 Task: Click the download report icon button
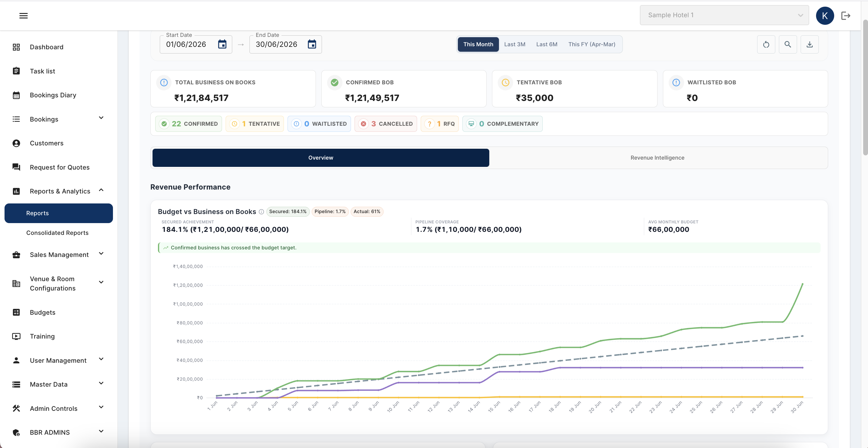click(x=809, y=44)
